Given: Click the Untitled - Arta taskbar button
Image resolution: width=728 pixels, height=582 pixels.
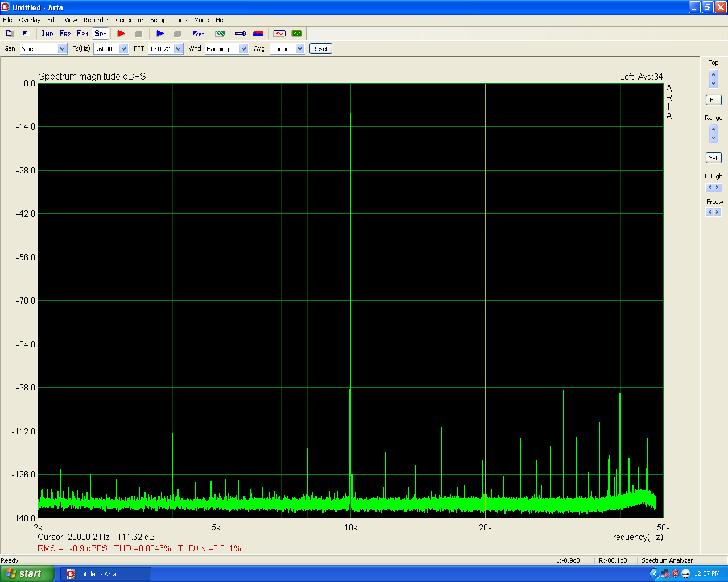Looking at the screenshot, I should click(106, 574).
